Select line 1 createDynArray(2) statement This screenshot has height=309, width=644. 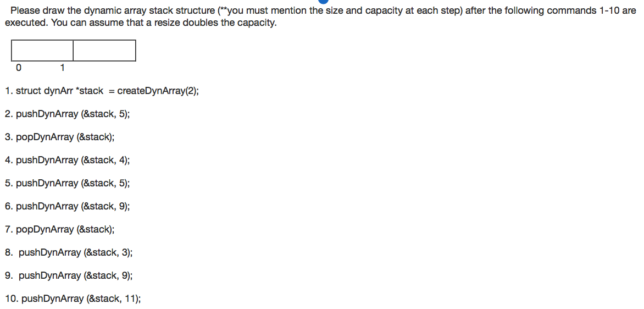(x=102, y=91)
